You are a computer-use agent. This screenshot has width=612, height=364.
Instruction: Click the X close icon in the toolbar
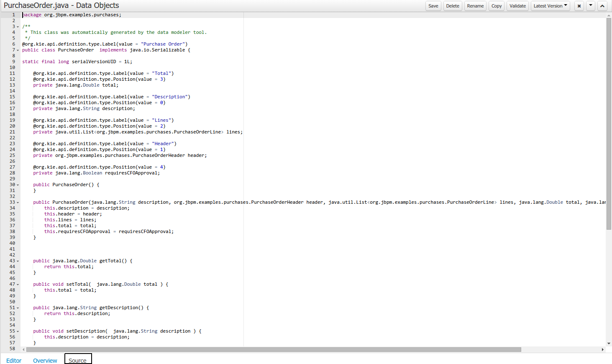579,5
